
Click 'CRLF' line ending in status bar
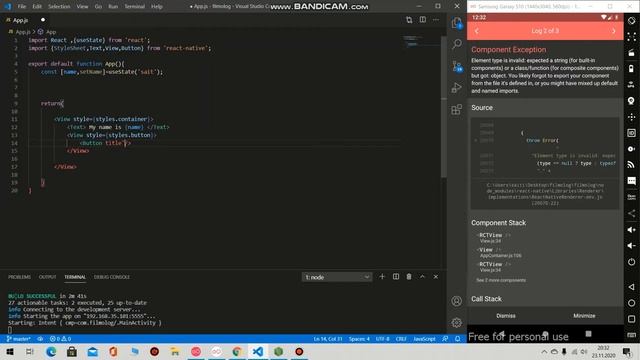click(x=401, y=339)
